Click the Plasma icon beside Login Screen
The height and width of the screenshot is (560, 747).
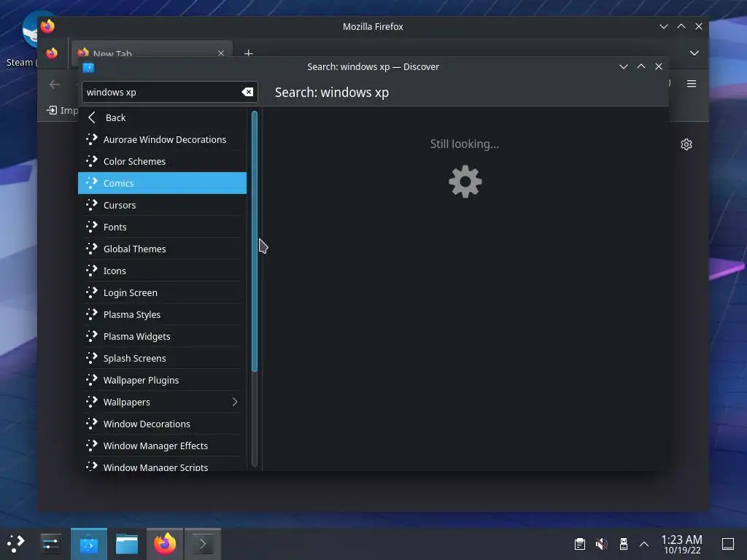click(x=91, y=292)
